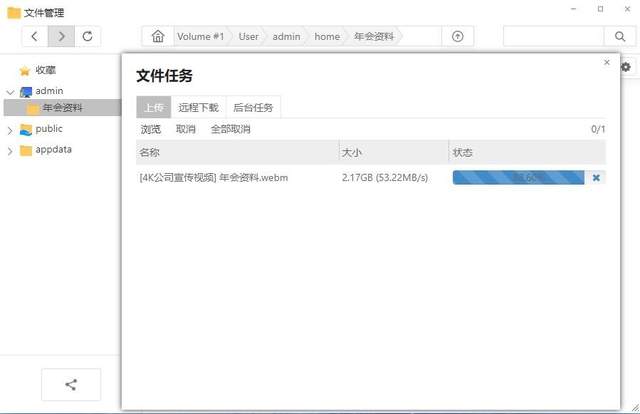Image resolution: width=640 pixels, height=414 pixels.
Task: Expand the appdata tree node
Action: 10,151
